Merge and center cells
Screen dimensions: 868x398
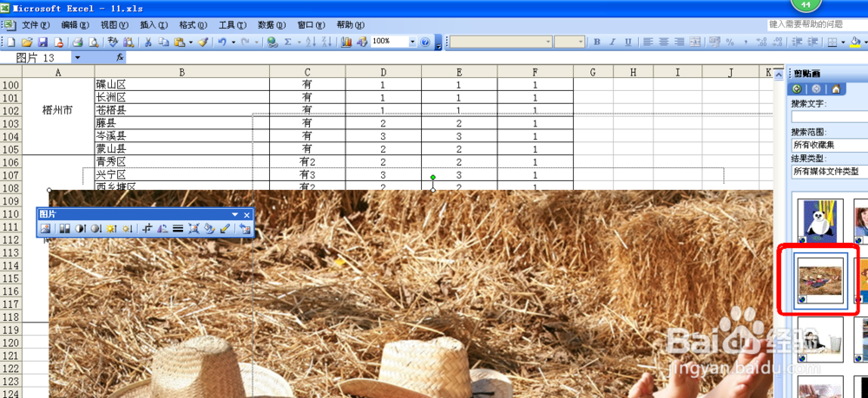[x=694, y=42]
